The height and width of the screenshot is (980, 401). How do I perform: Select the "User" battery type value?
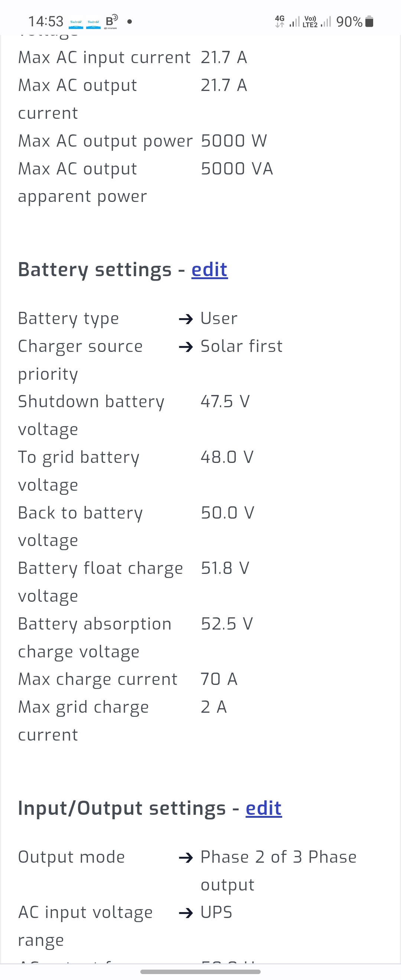pos(219,318)
